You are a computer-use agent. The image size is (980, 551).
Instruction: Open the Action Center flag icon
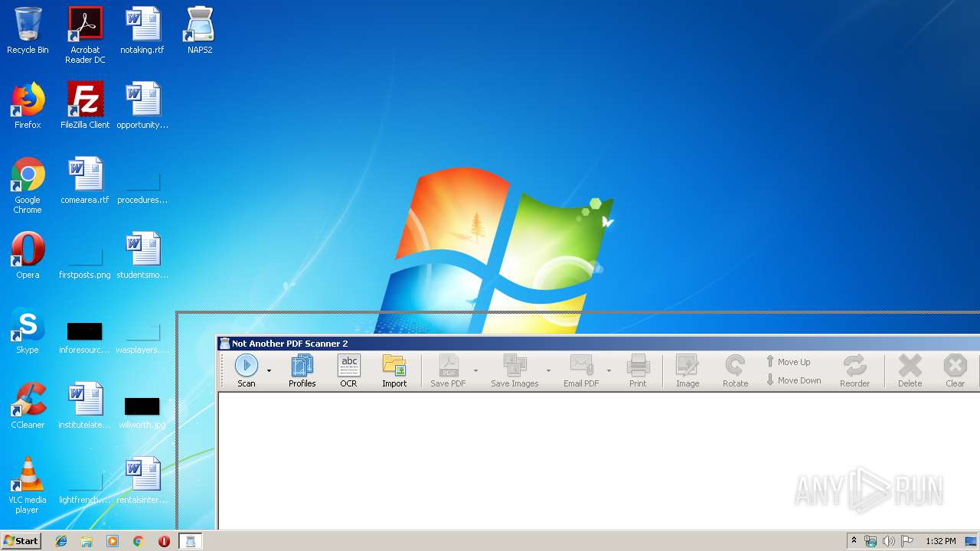[x=907, y=541]
